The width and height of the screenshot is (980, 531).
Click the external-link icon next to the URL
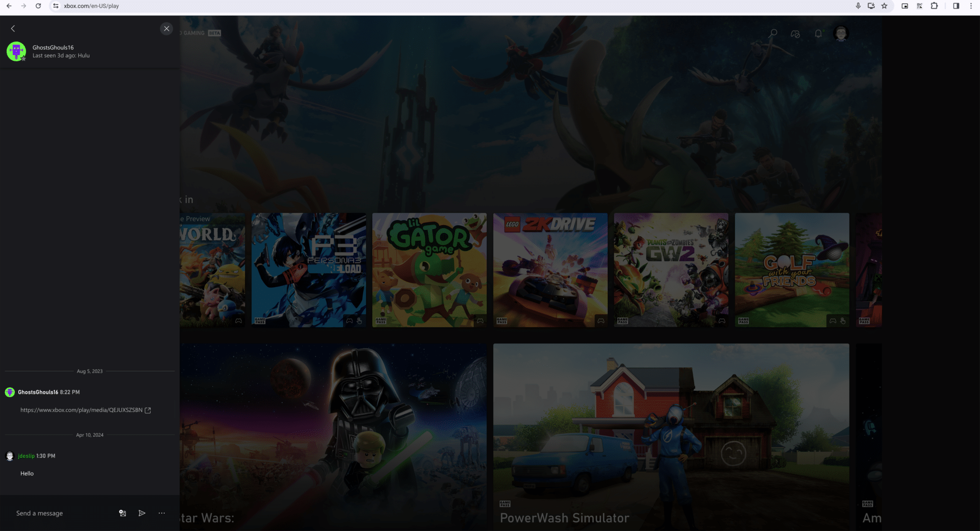(148, 410)
